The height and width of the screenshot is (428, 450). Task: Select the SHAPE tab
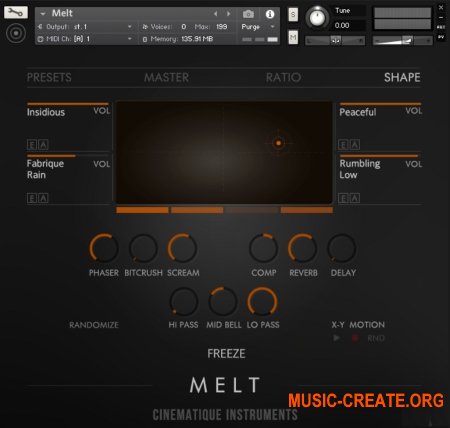(x=402, y=77)
